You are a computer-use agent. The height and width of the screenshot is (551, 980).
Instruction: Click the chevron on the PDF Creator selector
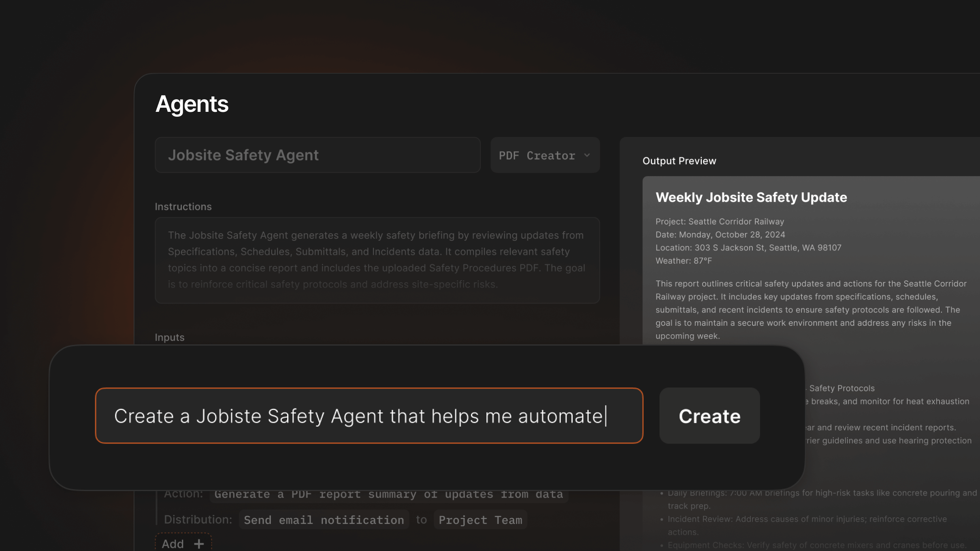587,155
